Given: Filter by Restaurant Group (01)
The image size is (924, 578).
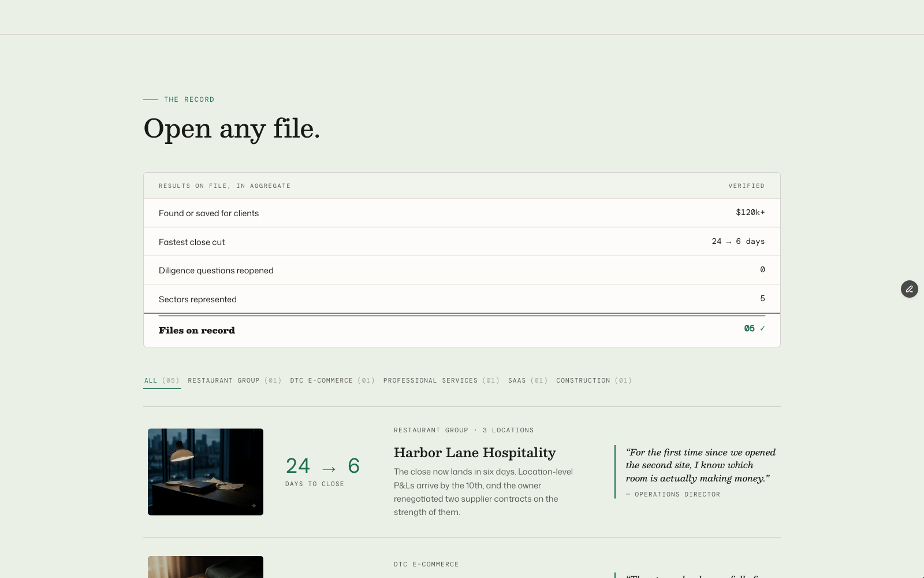Looking at the screenshot, I should (234, 380).
